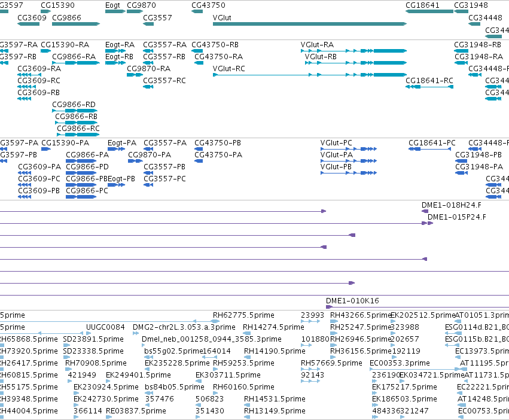Image resolution: width=509 pixels, height=420 pixels.
Task: Click the RE03837.5prime EST
Action: [109, 418]
